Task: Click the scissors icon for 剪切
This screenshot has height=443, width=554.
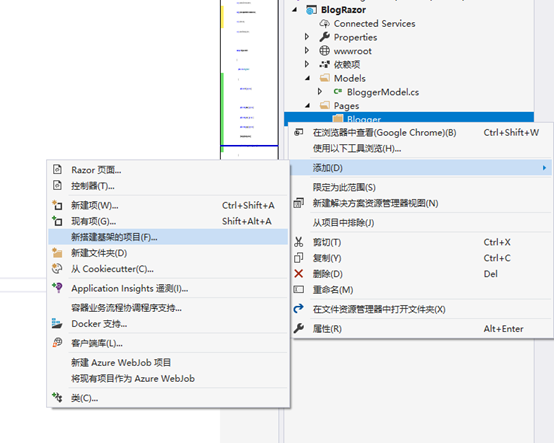Action: [x=299, y=242]
